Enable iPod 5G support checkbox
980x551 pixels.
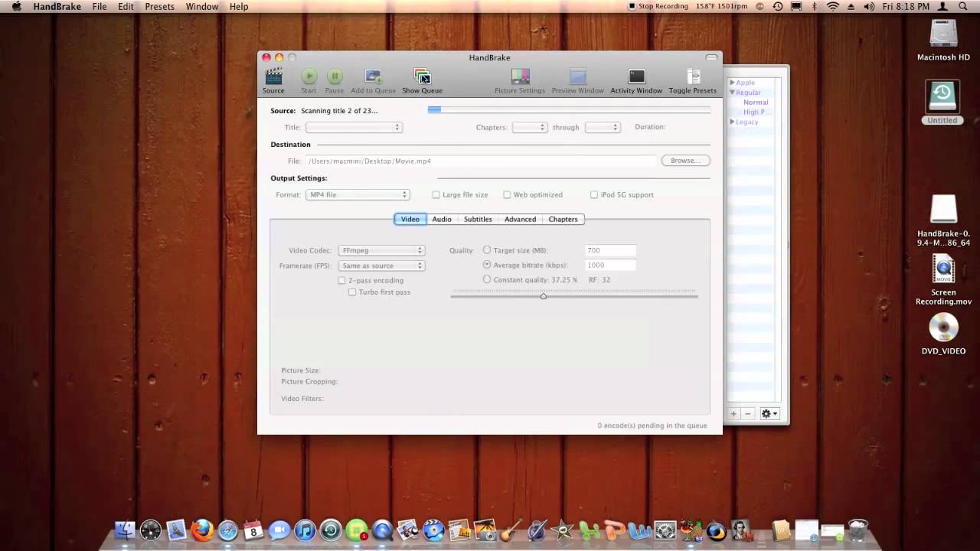coord(594,194)
